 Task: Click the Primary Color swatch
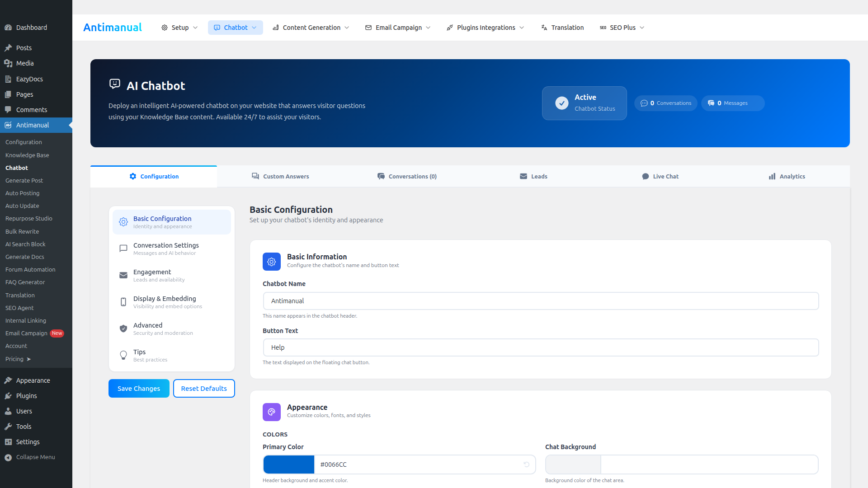[x=288, y=464]
